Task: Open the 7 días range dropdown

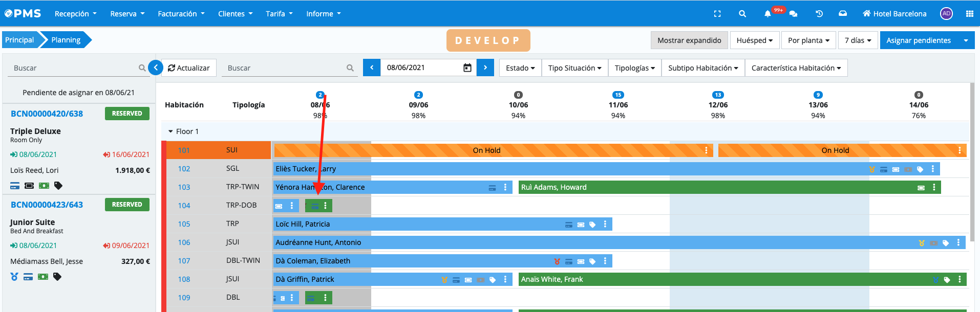Action: (x=858, y=40)
